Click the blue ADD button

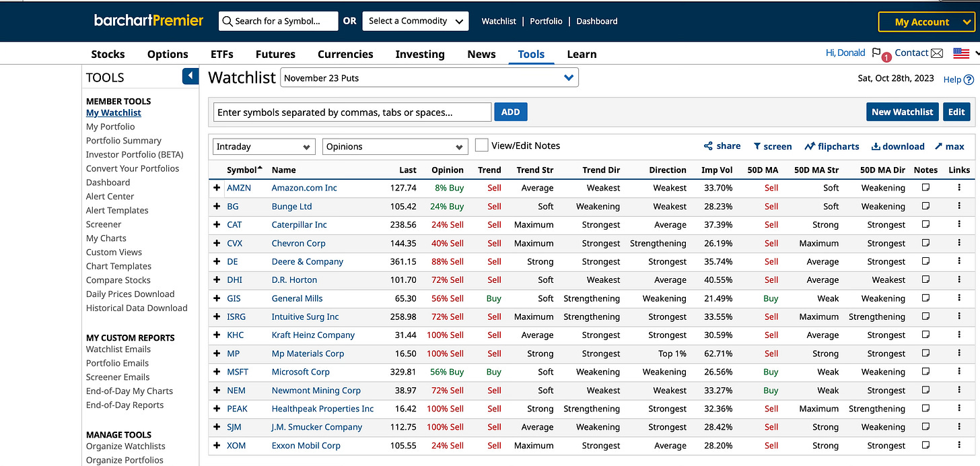pos(511,112)
